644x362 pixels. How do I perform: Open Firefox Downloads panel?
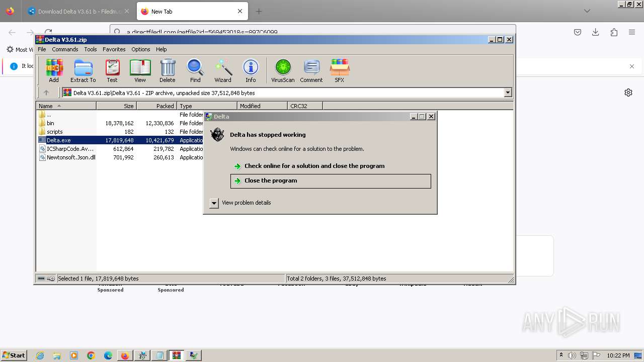coord(596,32)
